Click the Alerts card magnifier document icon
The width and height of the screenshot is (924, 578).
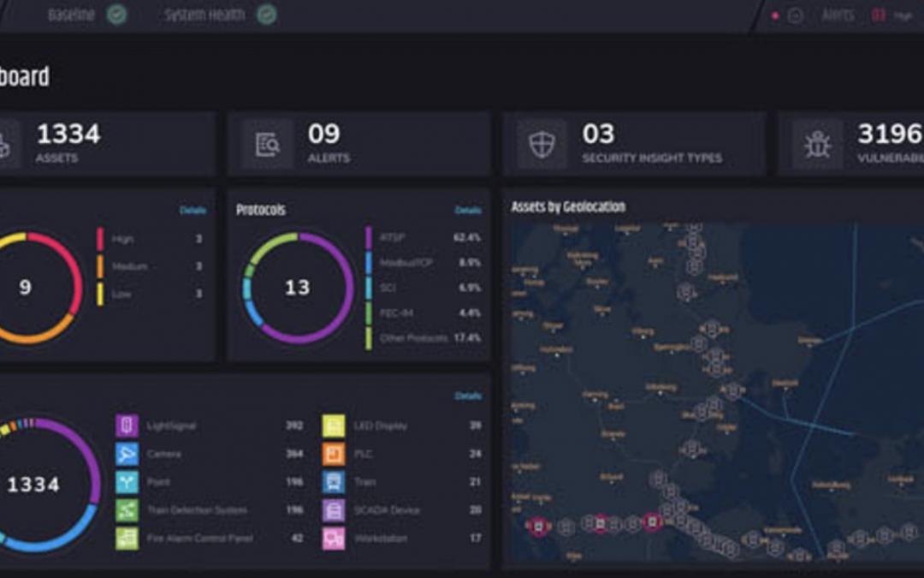click(267, 144)
